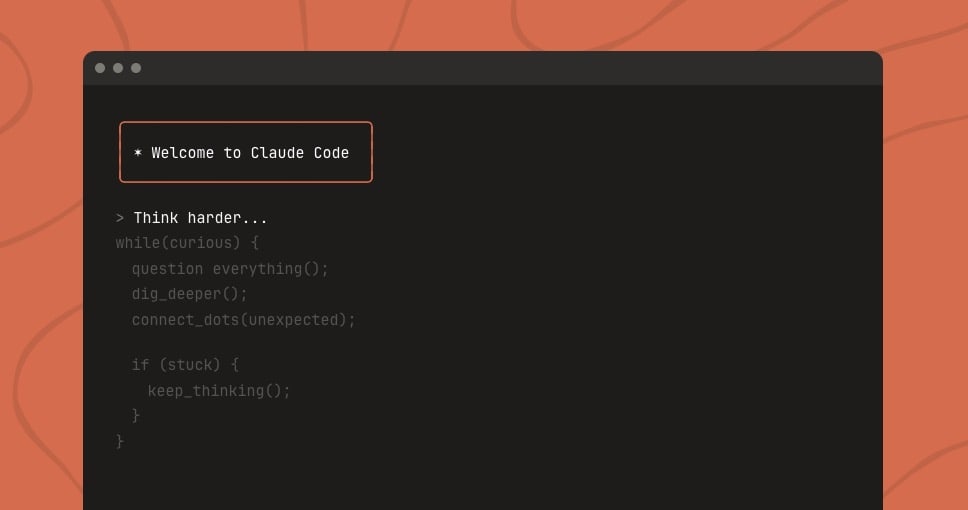Click the "connect_dots(unexpected);" line

coord(243,320)
